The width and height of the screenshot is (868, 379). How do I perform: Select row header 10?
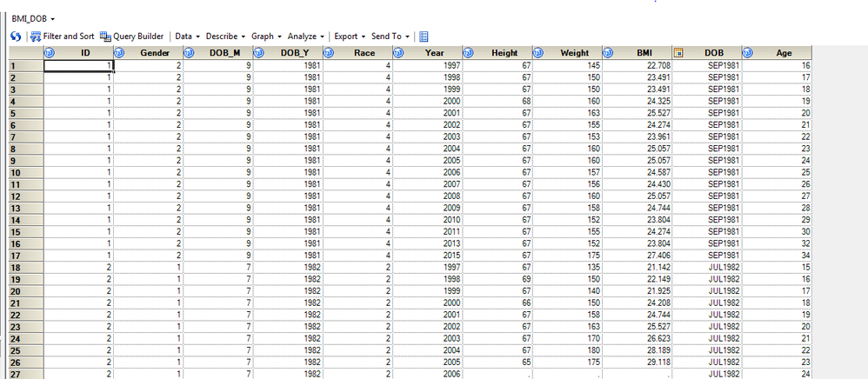(x=26, y=172)
